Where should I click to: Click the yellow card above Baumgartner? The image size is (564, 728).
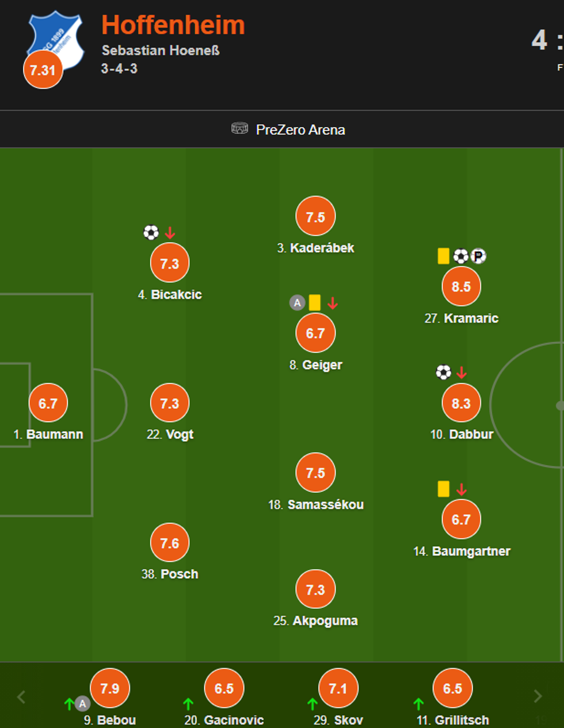(x=444, y=489)
